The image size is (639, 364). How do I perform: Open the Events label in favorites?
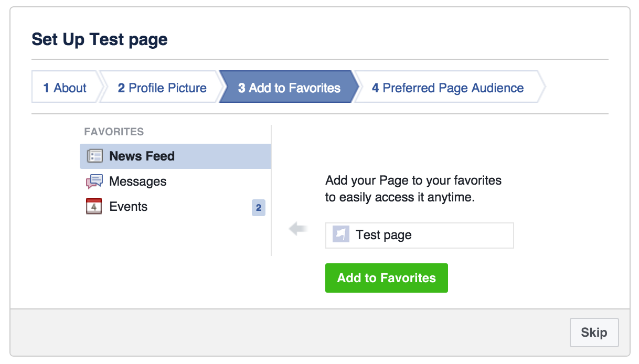pos(128,207)
